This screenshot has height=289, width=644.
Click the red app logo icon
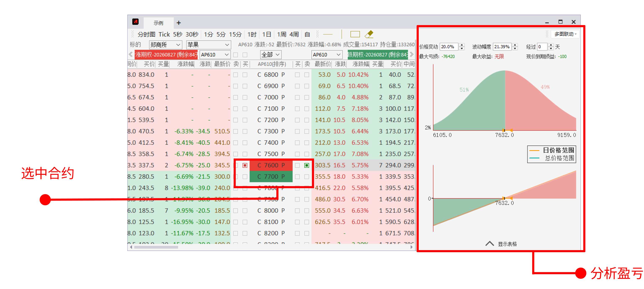[135, 22]
